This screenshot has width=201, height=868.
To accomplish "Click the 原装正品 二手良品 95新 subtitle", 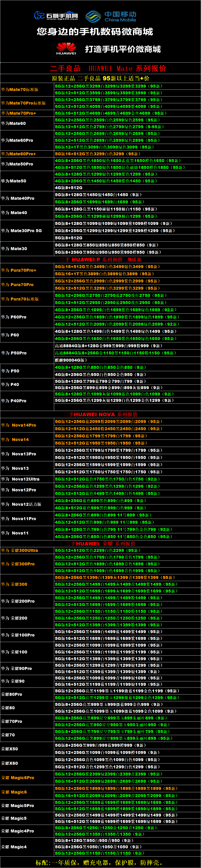I will pos(101,79).
